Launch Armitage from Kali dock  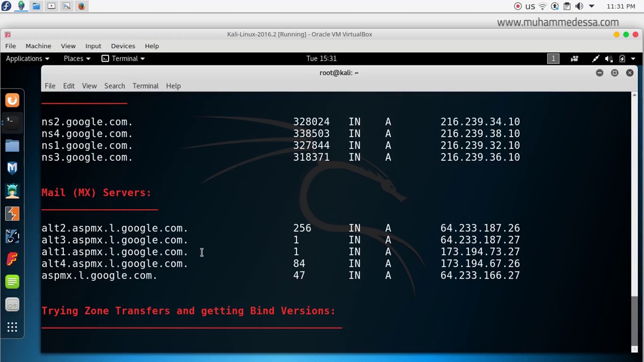point(12,191)
